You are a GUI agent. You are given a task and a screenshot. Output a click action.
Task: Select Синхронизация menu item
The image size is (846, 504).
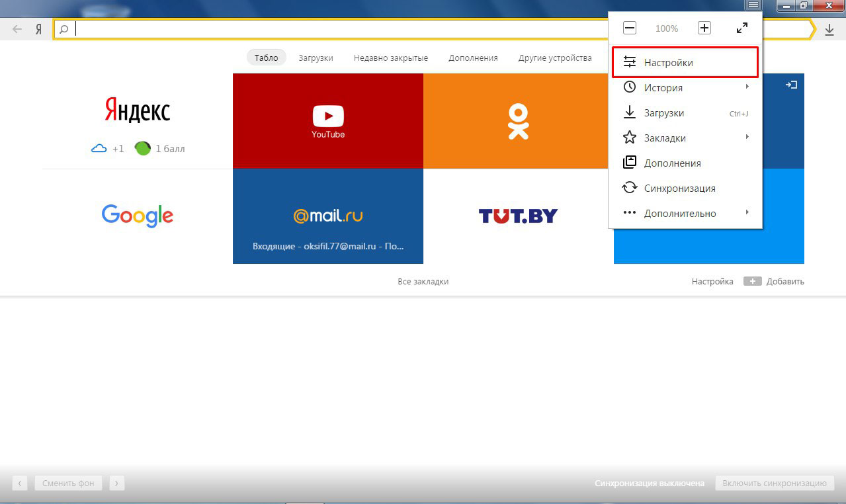click(679, 189)
